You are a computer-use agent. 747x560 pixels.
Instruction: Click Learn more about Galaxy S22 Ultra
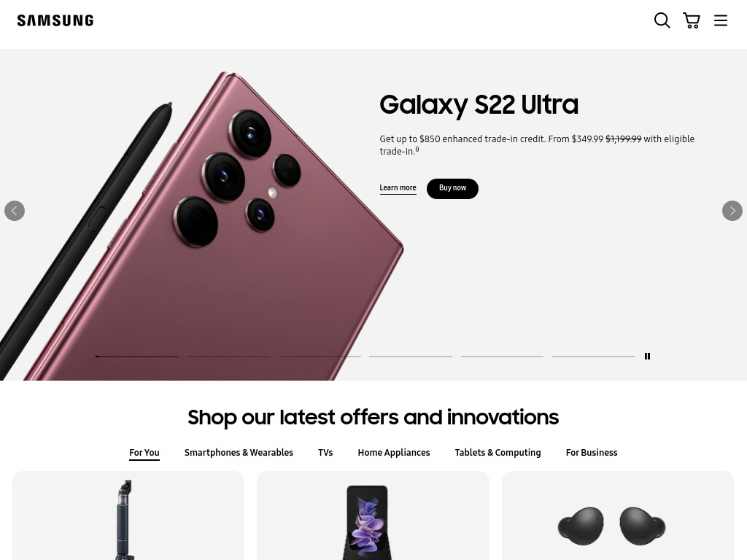398,188
